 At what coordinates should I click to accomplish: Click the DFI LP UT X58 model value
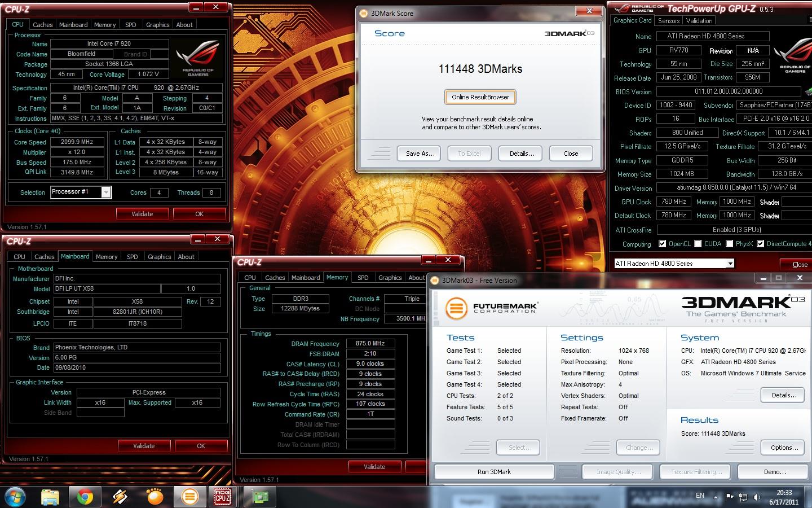107,288
